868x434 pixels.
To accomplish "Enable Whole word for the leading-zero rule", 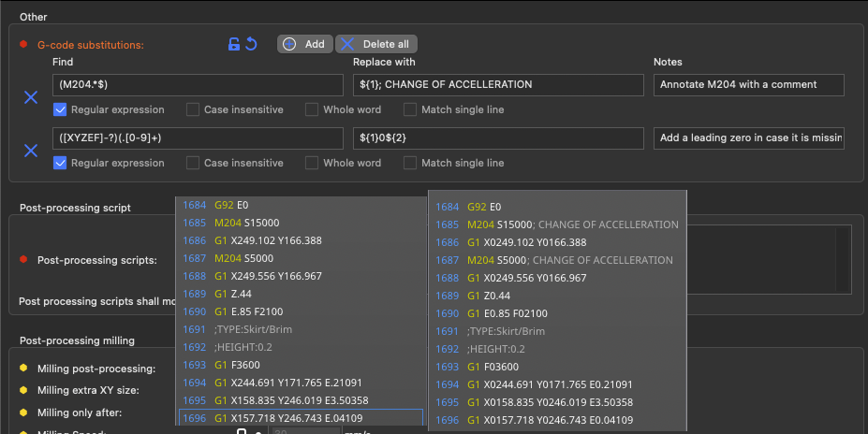I will (x=312, y=163).
